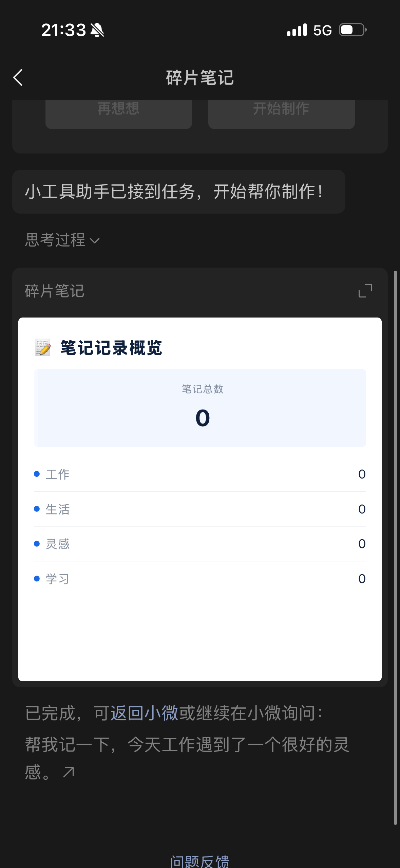The image size is (400, 868).
Task: Click the notepad emoji icon
Action: click(x=43, y=347)
